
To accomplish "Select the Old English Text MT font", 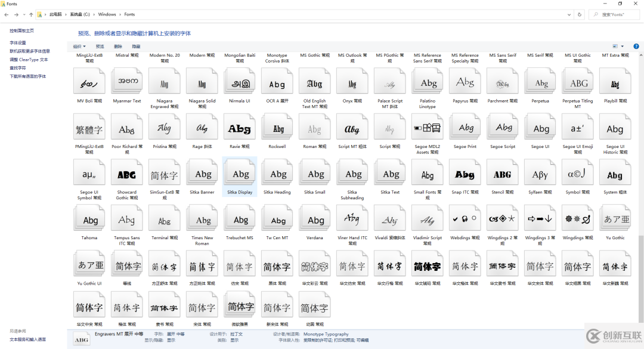I will 314,81.
